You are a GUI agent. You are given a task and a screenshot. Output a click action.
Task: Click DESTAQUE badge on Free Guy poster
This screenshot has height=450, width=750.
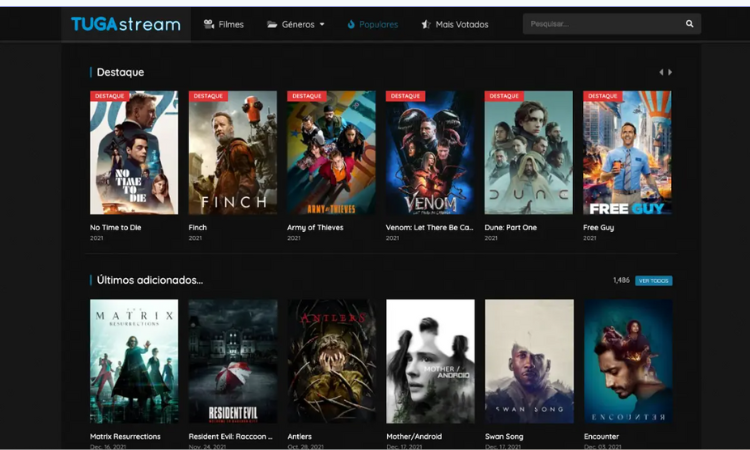(603, 96)
